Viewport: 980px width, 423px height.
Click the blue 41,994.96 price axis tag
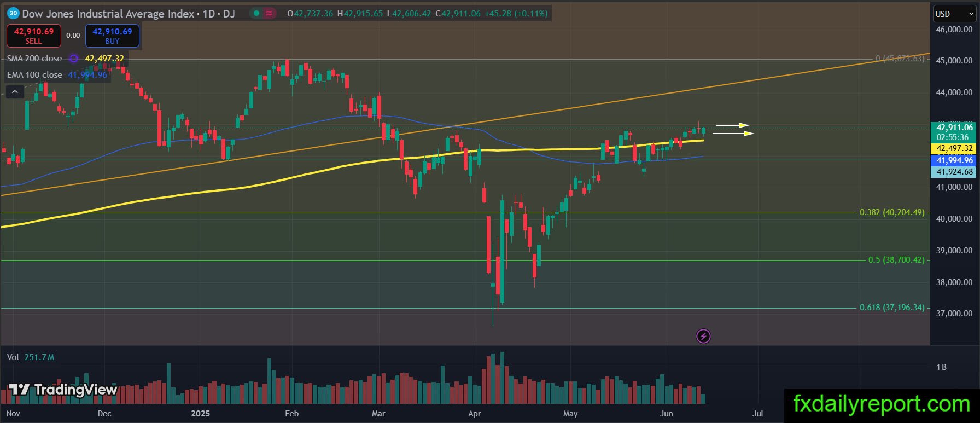(954, 160)
